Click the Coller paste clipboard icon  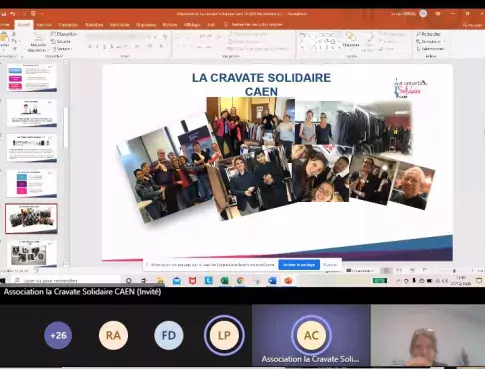4,39
